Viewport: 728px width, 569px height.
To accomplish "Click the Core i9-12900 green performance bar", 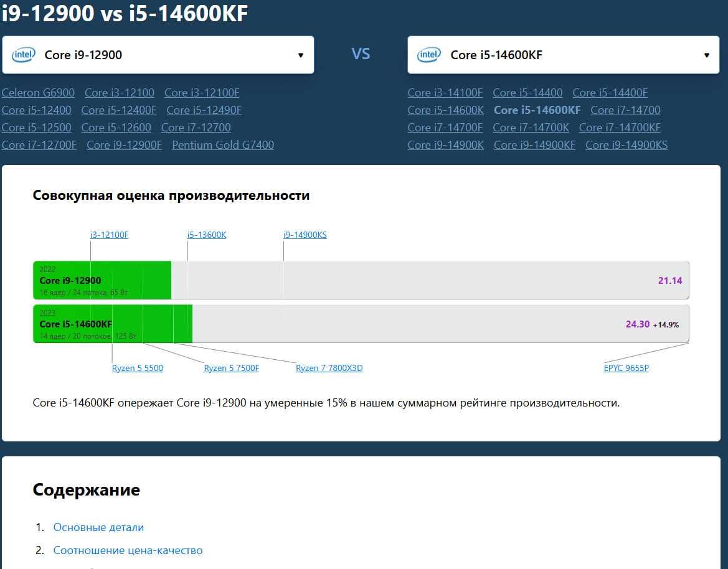I will point(102,280).
